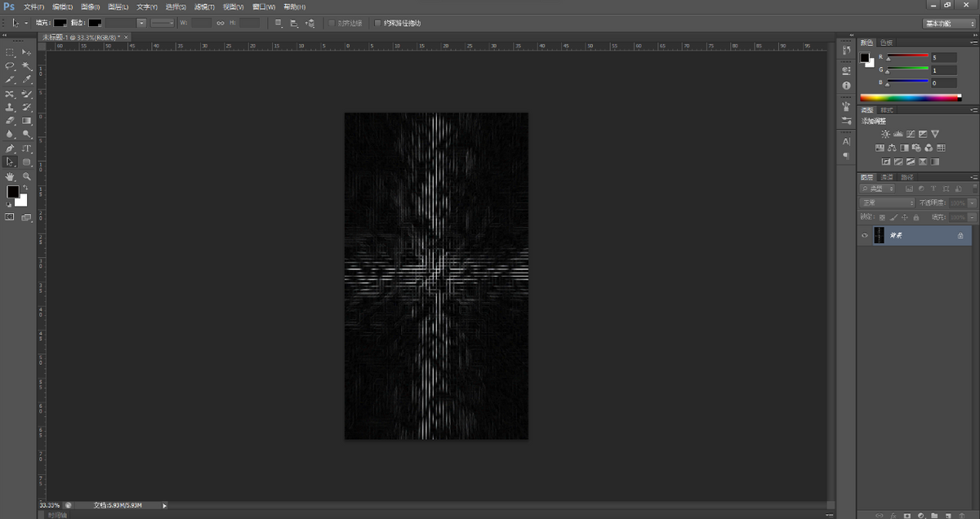The height and width of the screenshot is (519, 980).
Task: Enable the 约束路径拖动 checkbox
Action: 377,23
